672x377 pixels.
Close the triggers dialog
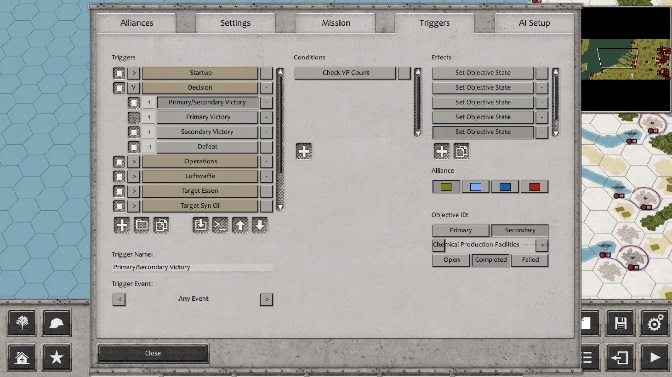(153, 353)
